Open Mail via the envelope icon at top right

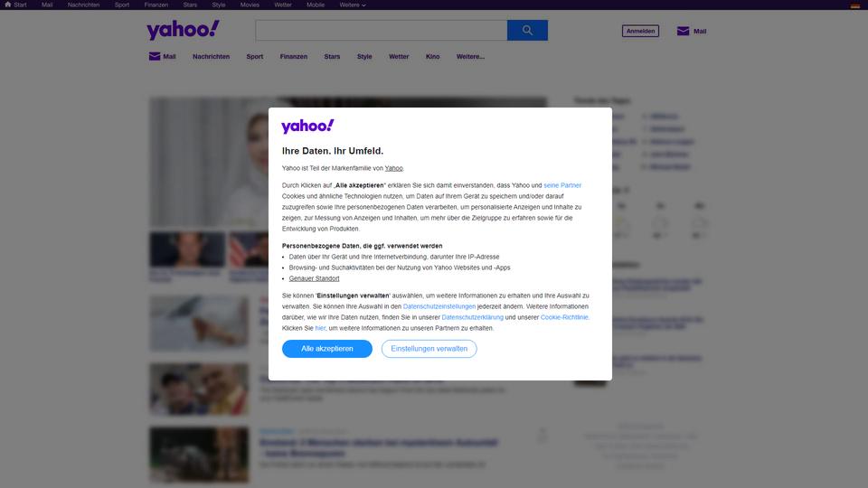click(684, 31)
